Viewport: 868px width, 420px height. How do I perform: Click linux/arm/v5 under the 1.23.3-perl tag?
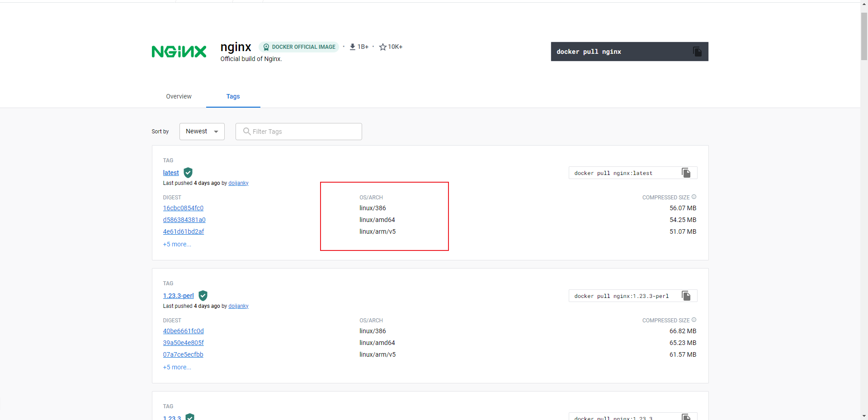click(x=377, y=354)
